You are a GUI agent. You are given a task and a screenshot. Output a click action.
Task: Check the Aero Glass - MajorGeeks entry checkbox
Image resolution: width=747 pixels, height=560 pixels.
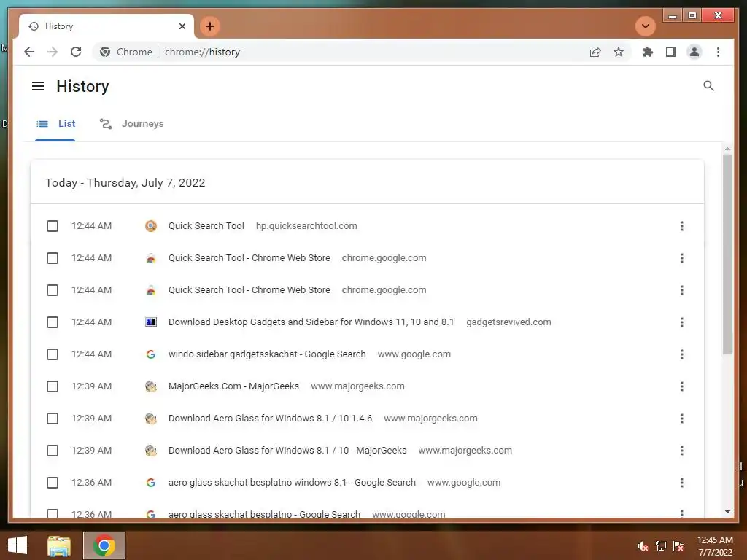click(x=53, y=451)
